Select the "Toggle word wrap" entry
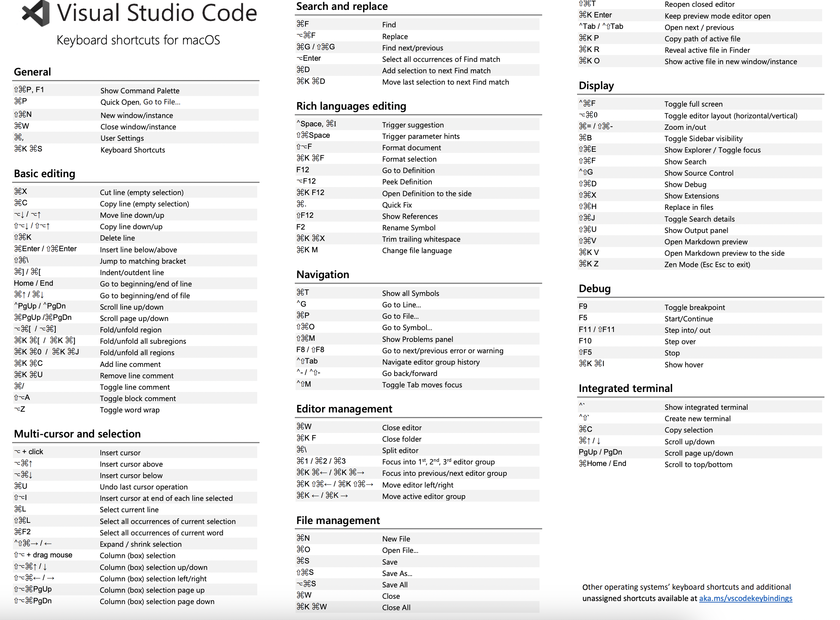Screen dimensions: 840x620 point(130,410)
